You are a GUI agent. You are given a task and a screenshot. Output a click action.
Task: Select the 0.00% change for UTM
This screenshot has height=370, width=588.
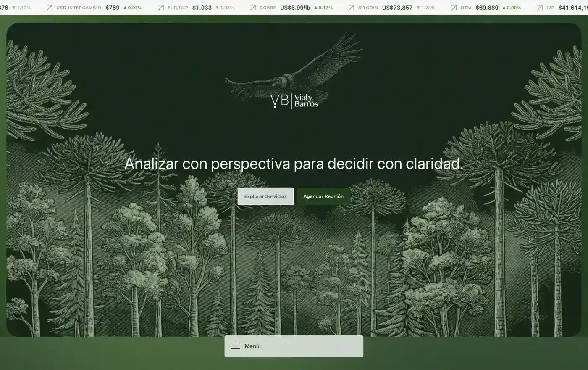click(512, 8)
